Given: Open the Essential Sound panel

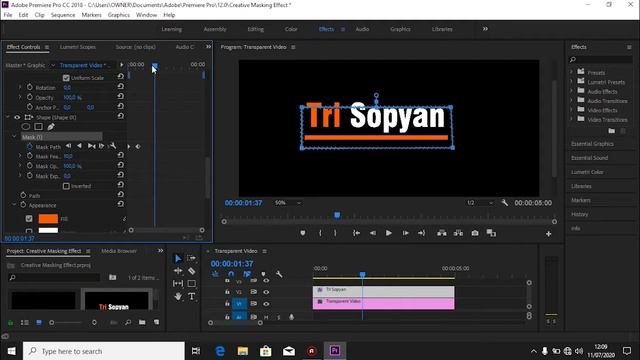Looking at the screenshot, I should coord(589,158).
